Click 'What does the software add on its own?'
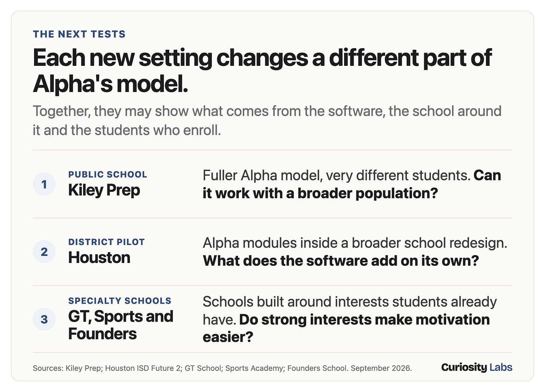 [341, 261]
